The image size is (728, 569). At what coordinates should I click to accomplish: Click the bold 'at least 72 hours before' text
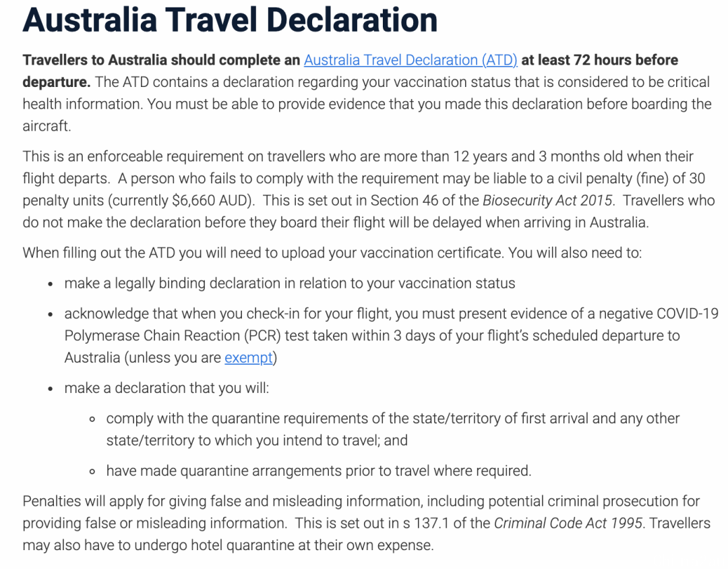599,60
